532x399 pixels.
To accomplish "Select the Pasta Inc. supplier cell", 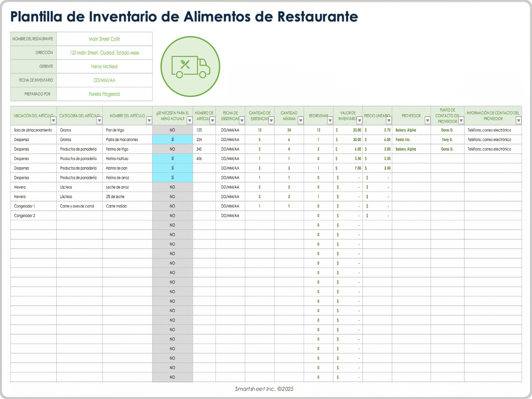I will (411, 140).
